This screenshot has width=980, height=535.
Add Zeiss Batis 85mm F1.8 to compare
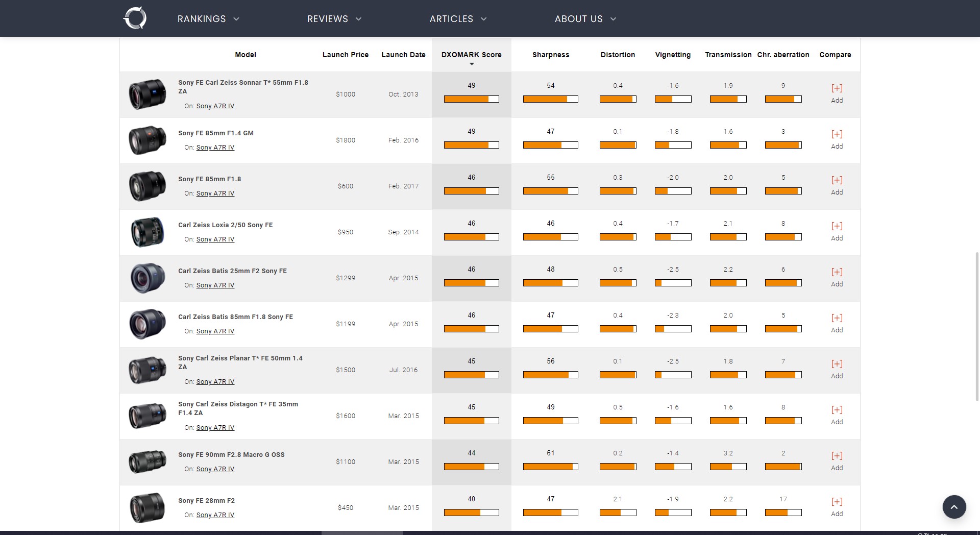point(837,323)
